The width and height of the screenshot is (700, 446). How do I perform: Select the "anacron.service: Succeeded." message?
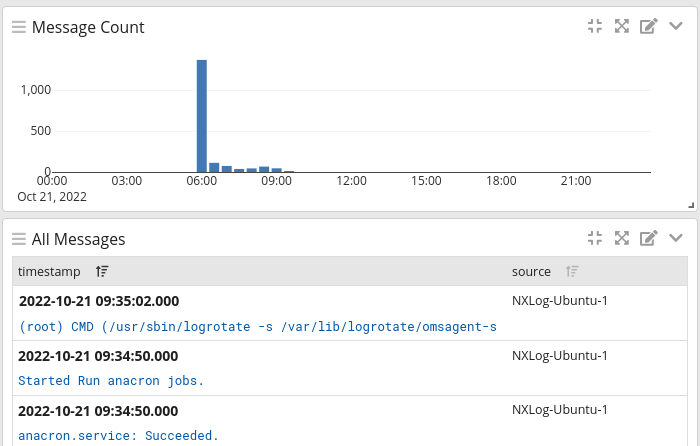click(x=118, y=435)
